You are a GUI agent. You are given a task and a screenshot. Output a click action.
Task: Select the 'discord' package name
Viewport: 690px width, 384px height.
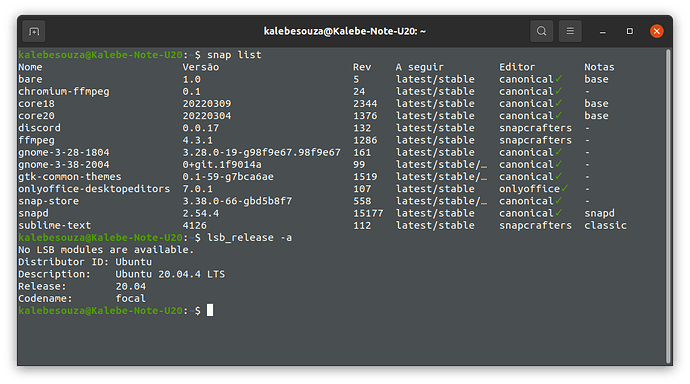[40, 128]
